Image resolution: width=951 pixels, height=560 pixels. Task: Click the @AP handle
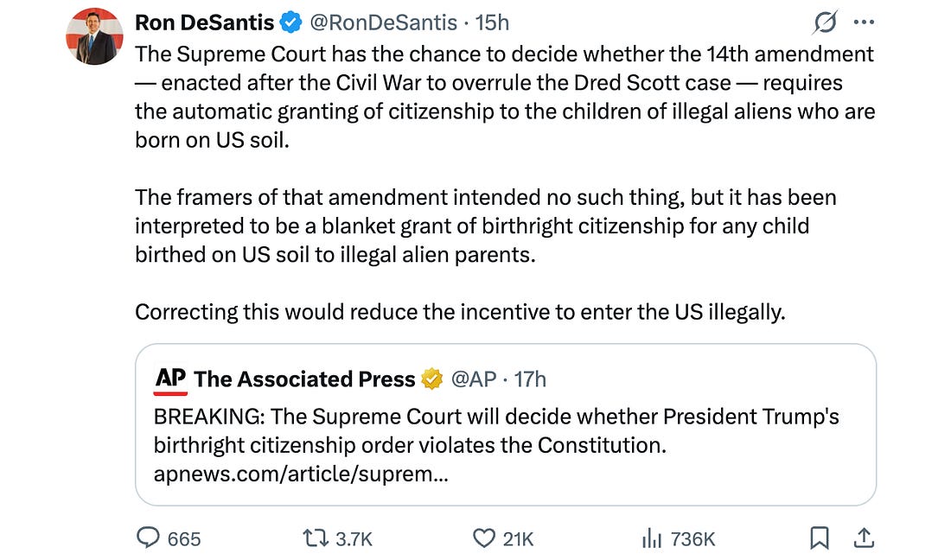pyautogui.click(x=475, y=379)
